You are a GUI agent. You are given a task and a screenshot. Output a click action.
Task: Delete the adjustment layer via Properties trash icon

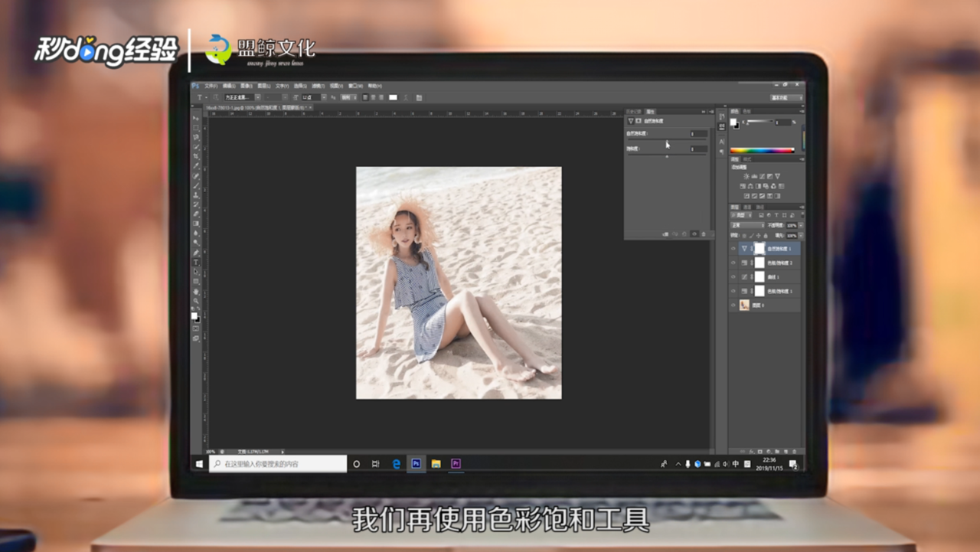[x=704, y=234]
